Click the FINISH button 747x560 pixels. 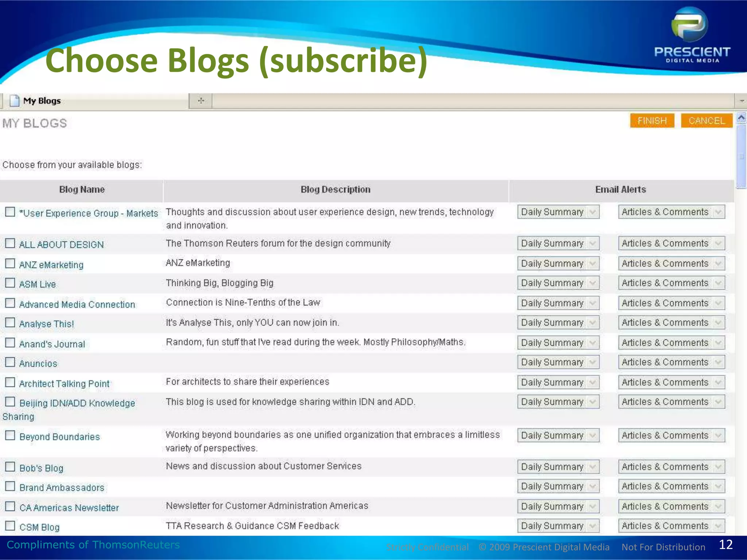coord(652,121)
